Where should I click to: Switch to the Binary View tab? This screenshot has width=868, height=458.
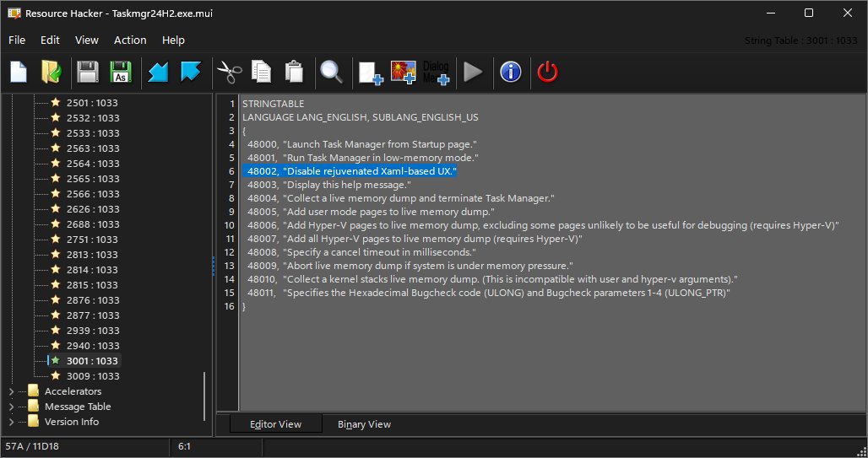pos(364,424)
